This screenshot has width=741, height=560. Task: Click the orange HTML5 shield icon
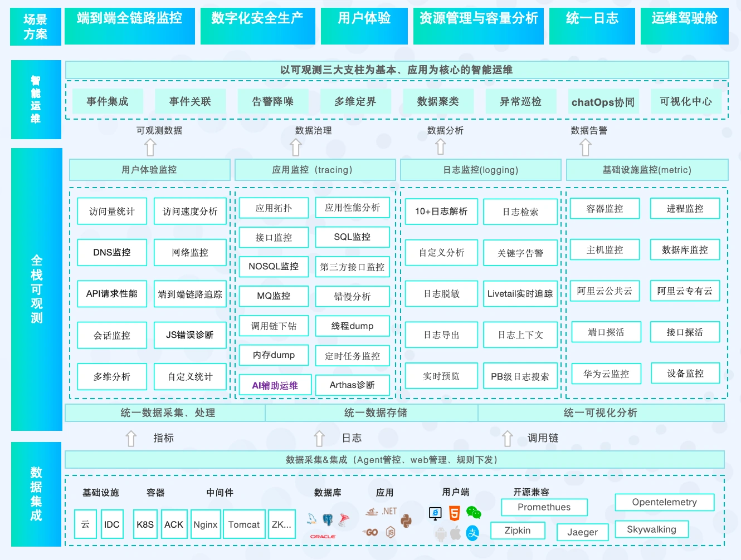pos(455,513)
